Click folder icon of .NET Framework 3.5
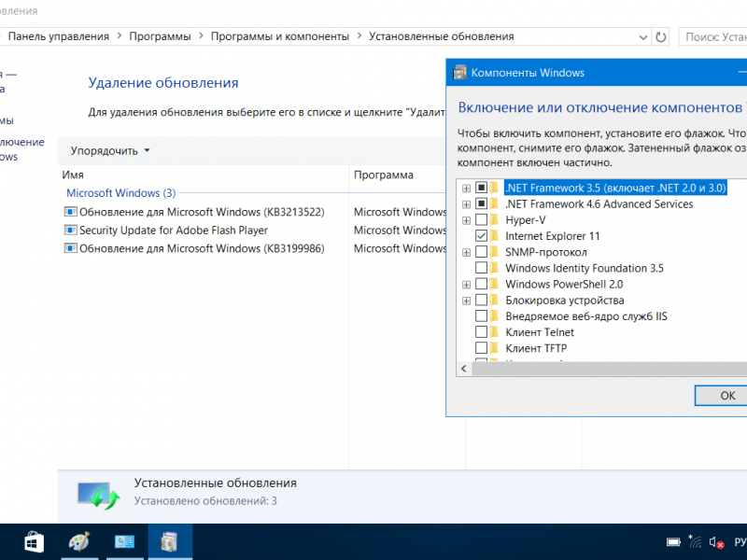 (x=495, y=188)
